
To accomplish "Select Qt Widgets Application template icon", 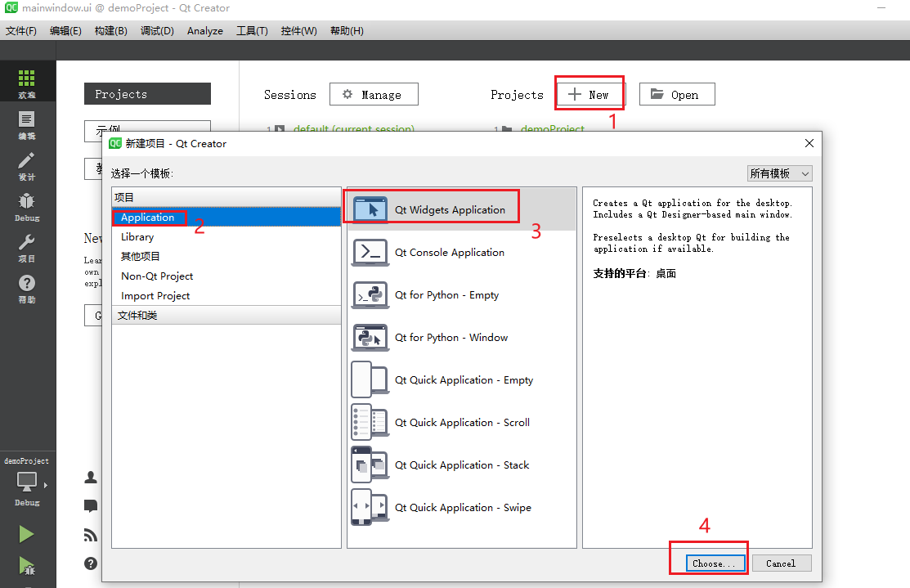I will [370, 209].
